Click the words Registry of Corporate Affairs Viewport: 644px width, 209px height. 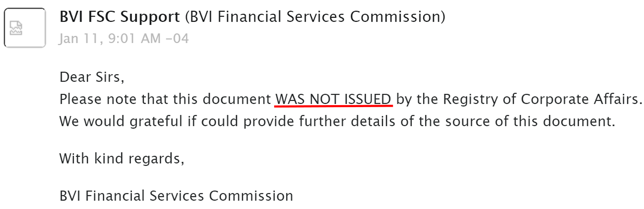coord(541,99)
